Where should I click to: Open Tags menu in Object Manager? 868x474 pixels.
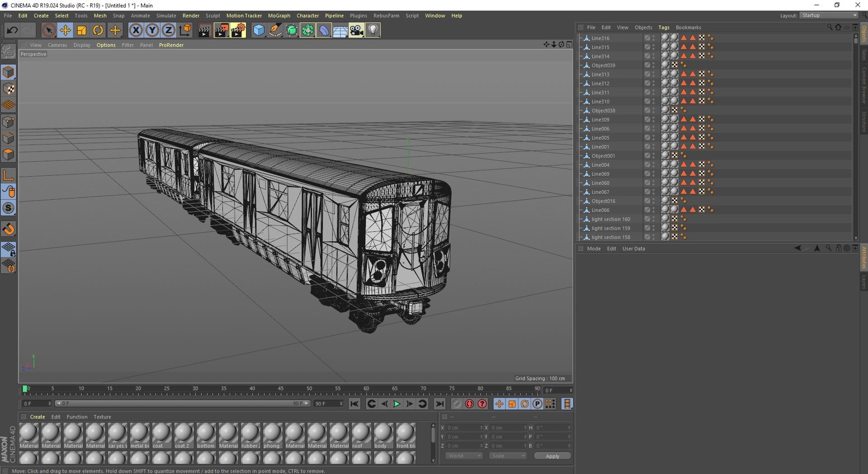664,27
